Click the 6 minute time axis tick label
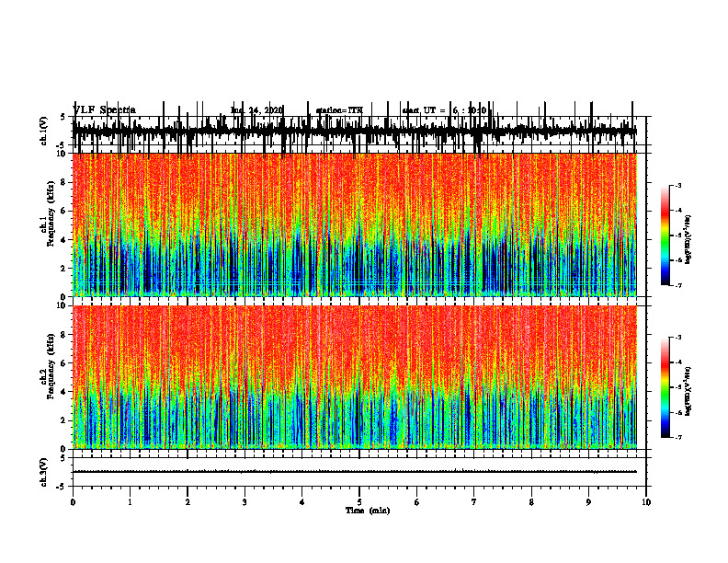 (x=417, y=502)
